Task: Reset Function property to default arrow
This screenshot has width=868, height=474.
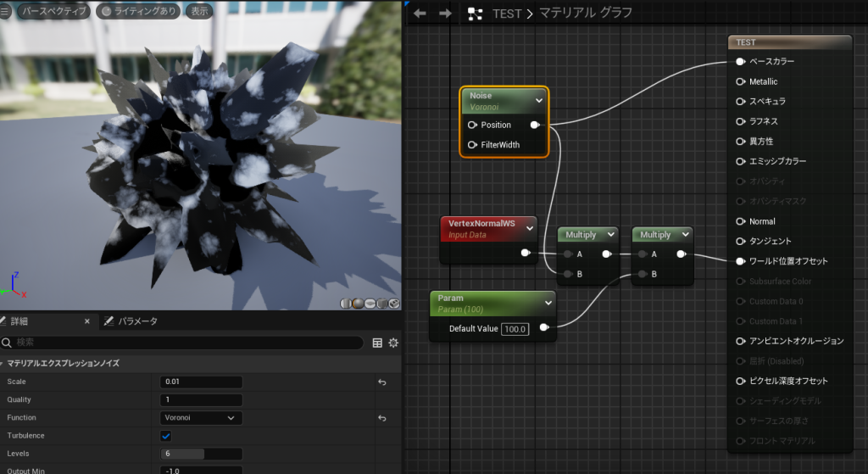Action: (381, 418)
